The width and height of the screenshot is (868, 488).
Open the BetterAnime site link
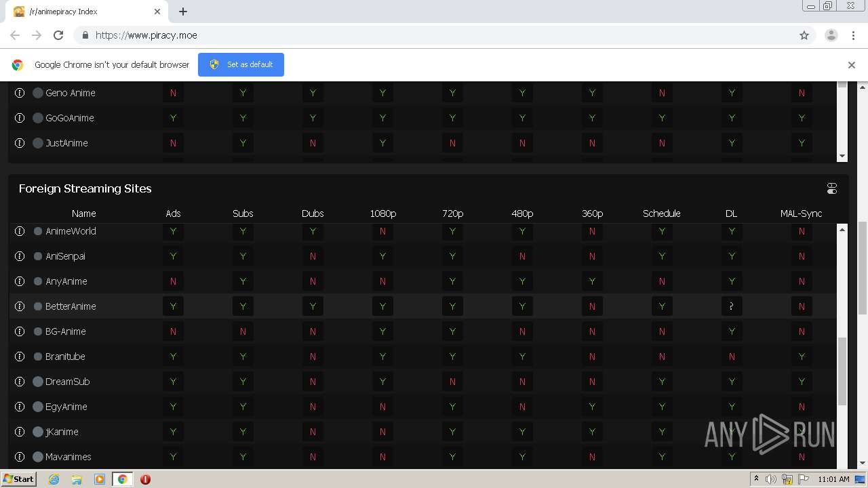(71, 306)
